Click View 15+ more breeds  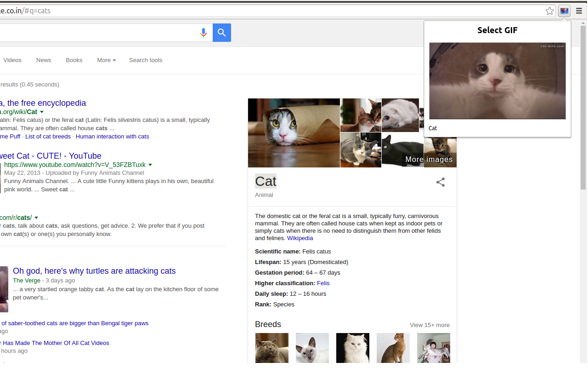point(430,325)
